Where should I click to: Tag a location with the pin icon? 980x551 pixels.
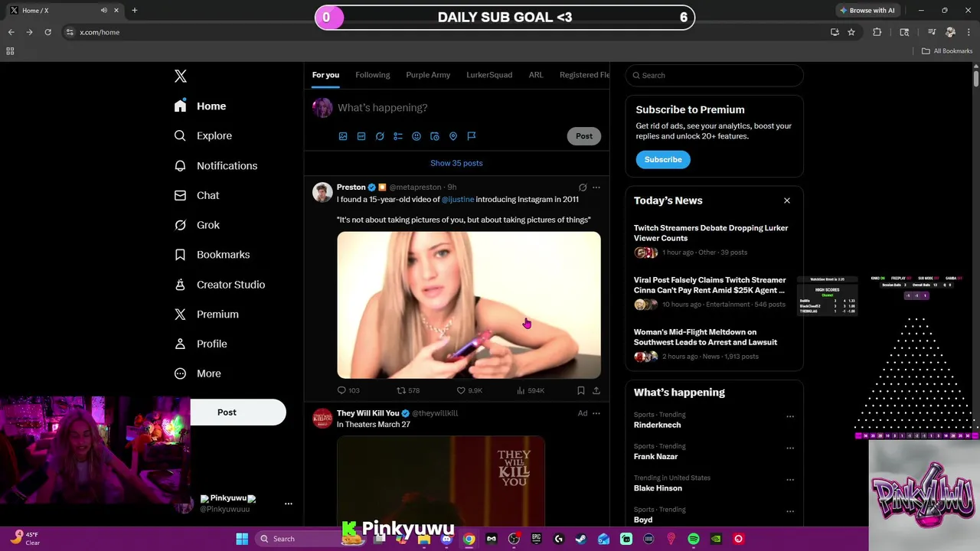[453, 136]
